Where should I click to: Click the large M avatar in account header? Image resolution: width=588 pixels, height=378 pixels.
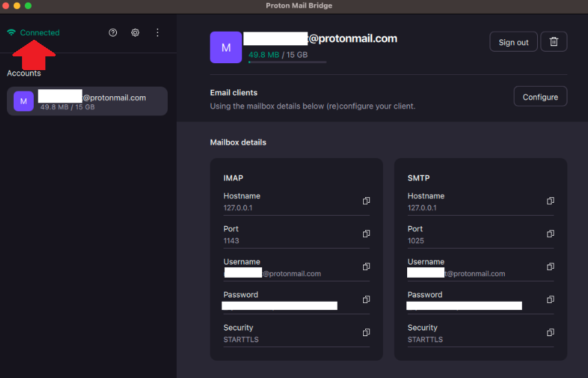(x=226, y=47)
